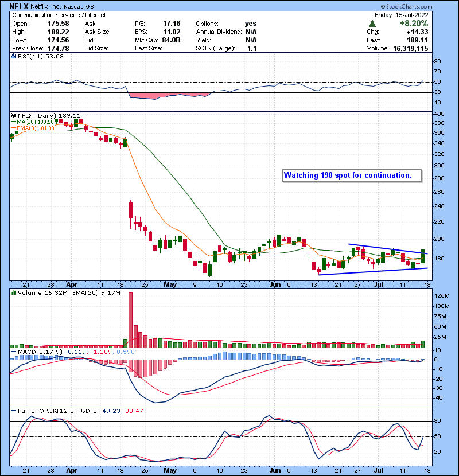The height and width of the screenshot is (476, 459).
Task: Click the lower blue rising trendline
Action: (373, 271)
